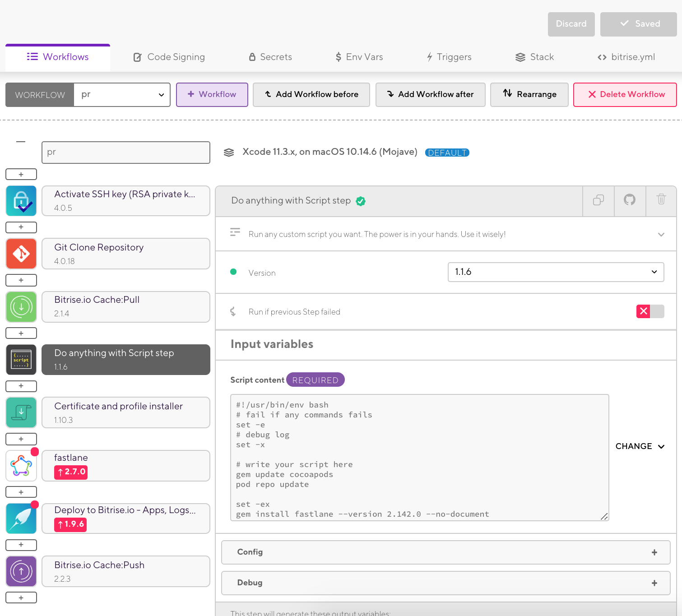Click the Delete Workflow button
The width and height of the screenshot is (682, 616).
625,95
